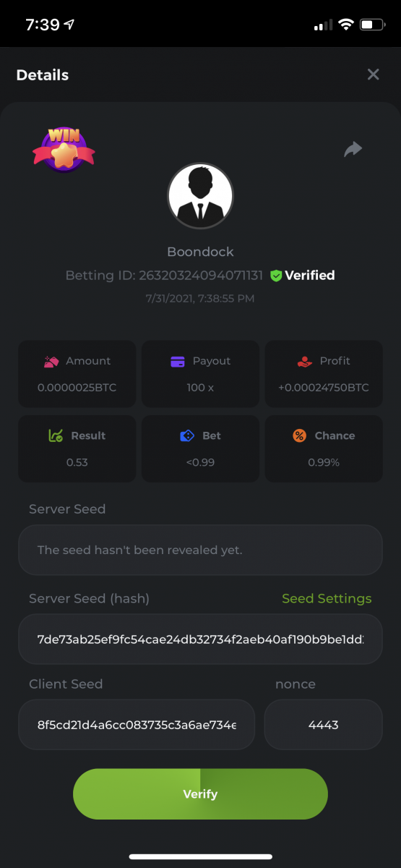The image size is (401, 868).
Task: Tap the Profit hand icon
Action: click(305, 361)
